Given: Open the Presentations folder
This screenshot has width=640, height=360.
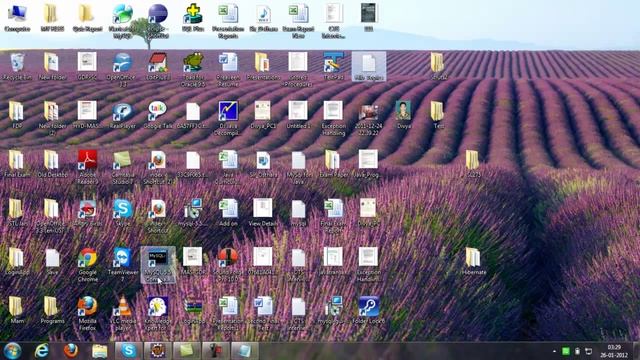Looking at the screenshot, I should (263, 66).
